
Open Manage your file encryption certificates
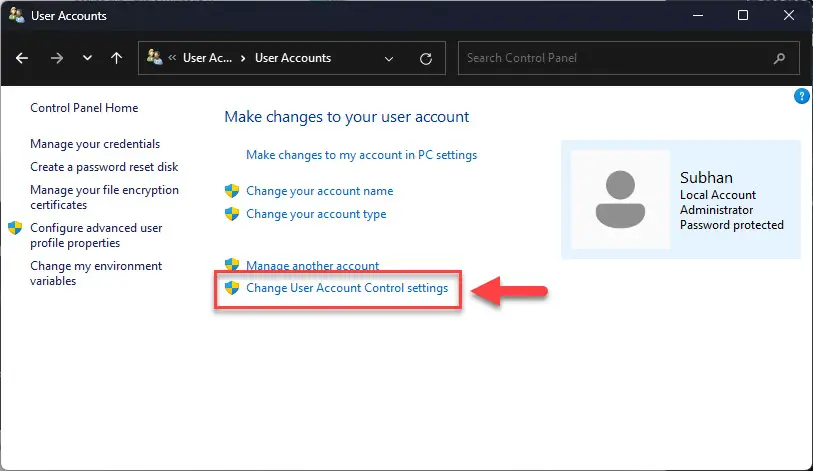pos(104,197)
